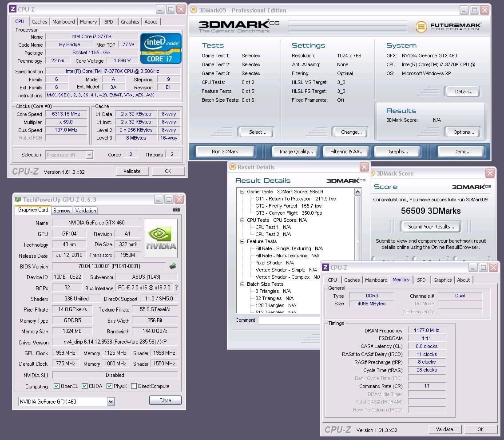
Task: Click Submit Your Results... button
Action: [x=431, y=227]
